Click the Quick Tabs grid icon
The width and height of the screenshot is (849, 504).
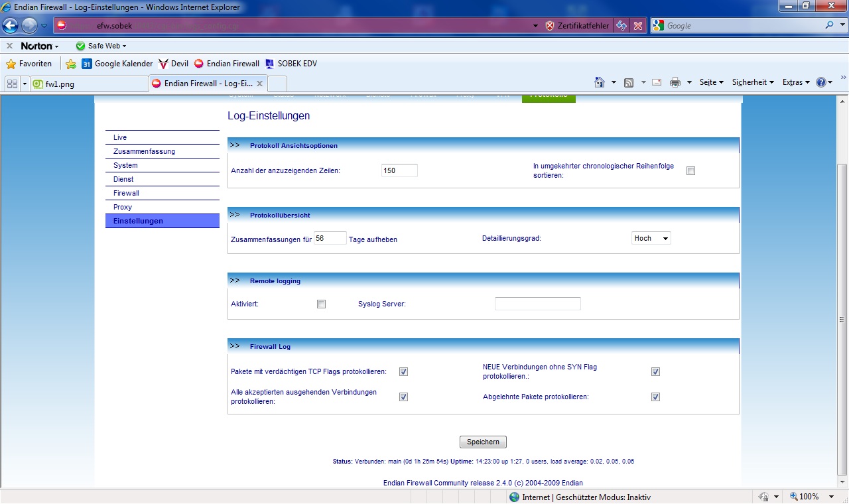point(12,84)
